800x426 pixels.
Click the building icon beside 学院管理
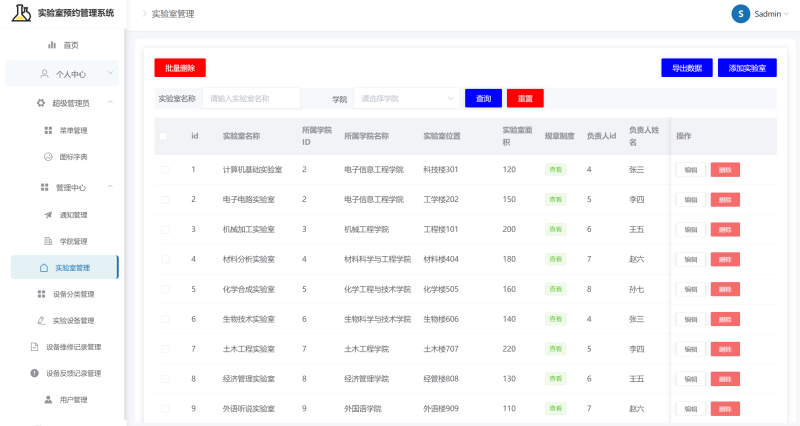(x=48, y=241)
